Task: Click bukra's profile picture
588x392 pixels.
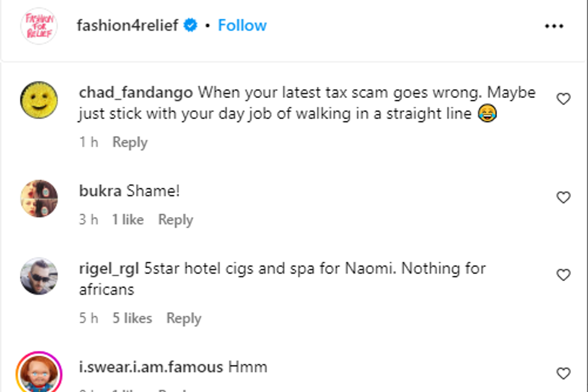Action: click(x=39, y=198)
